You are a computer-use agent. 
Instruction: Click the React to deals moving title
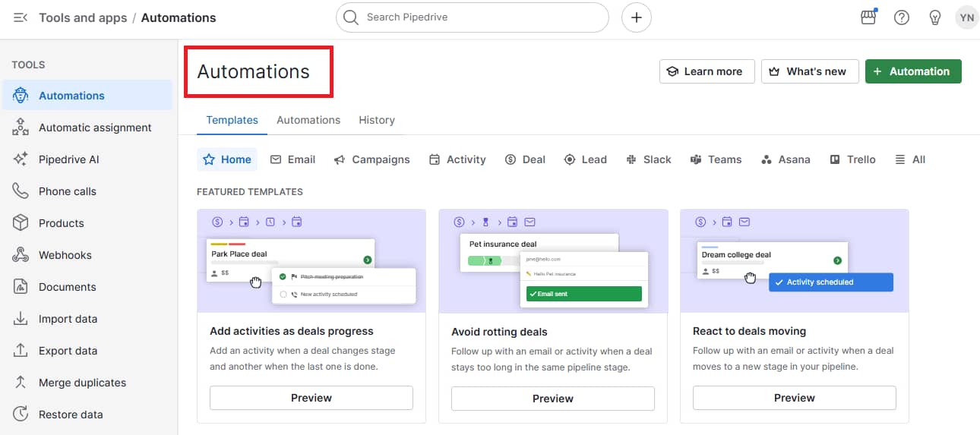[x=749, y=331]
